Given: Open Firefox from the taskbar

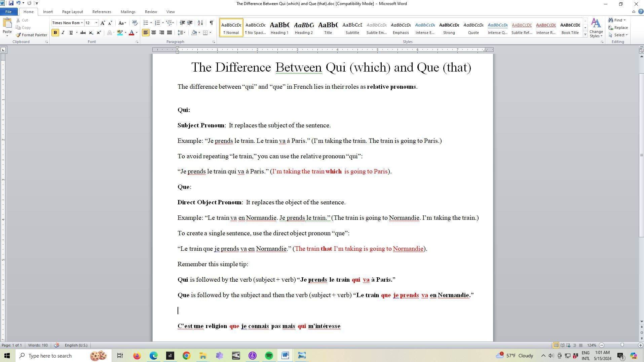Looking at the screenshot, I should point(137,356).
